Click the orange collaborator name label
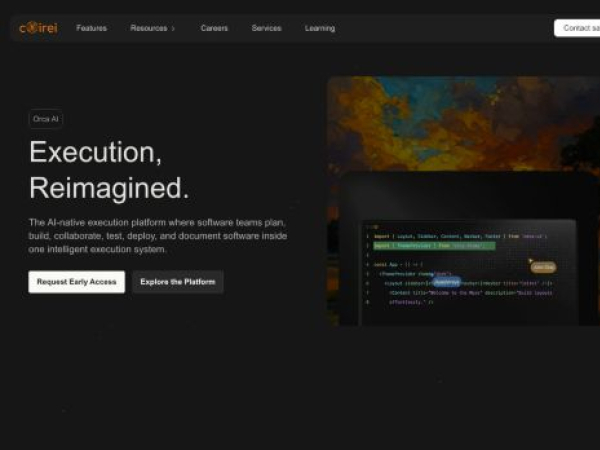600x450 pixels. click(x=544, y=268)
